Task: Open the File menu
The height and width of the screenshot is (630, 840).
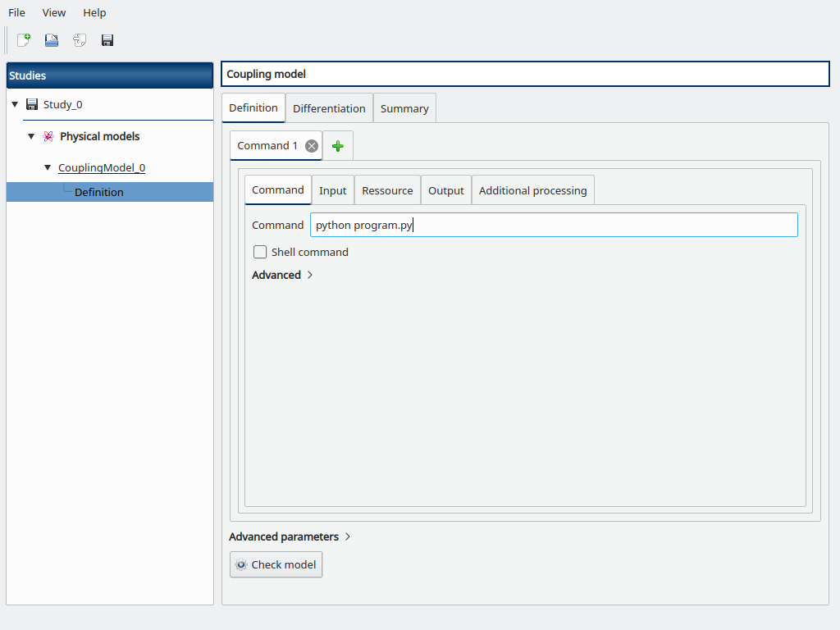Action: click(x=16, y=13)
